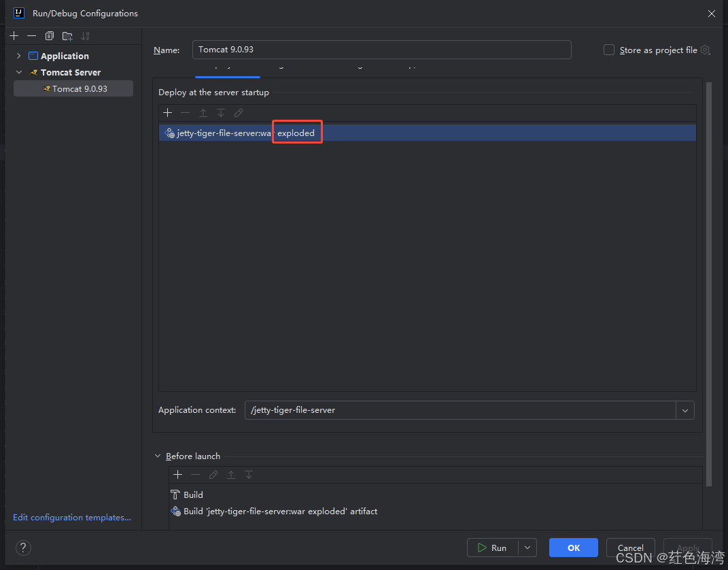Viewport: 728px width, 570px height.
Task: Add an artifact to deploy at server startup
Action: click(x=168, y=113)
